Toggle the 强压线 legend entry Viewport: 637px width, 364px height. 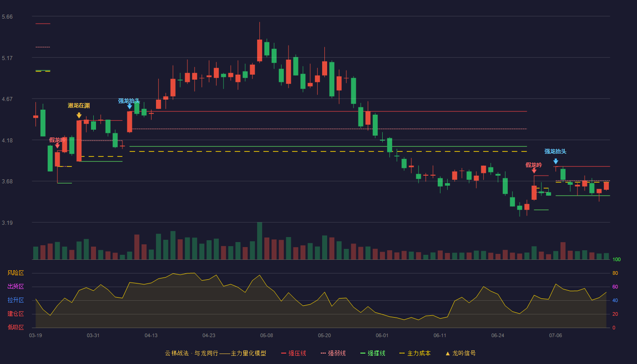pyautogui.click(x=293, y=353)
